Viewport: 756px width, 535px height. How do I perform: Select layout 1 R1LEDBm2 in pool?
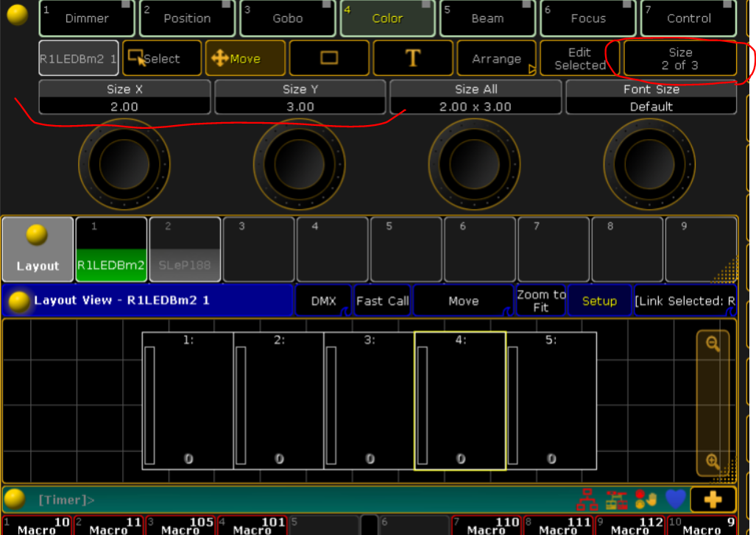coord(111,249)
